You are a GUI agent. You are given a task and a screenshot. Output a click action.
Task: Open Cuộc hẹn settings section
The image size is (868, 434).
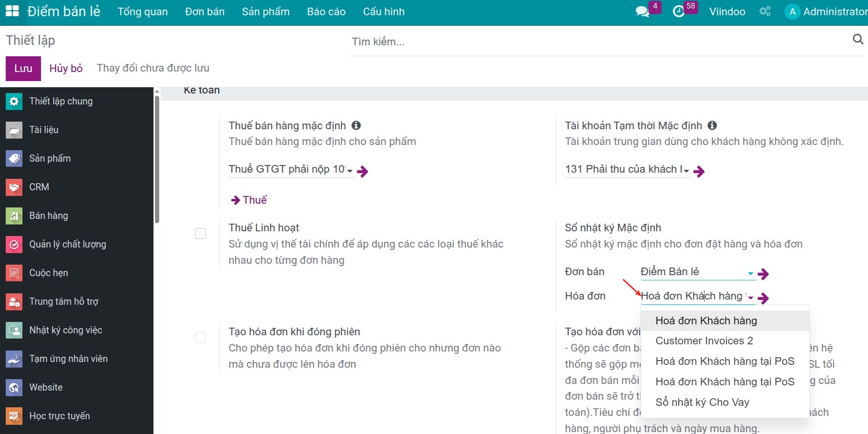pos(77,273)
